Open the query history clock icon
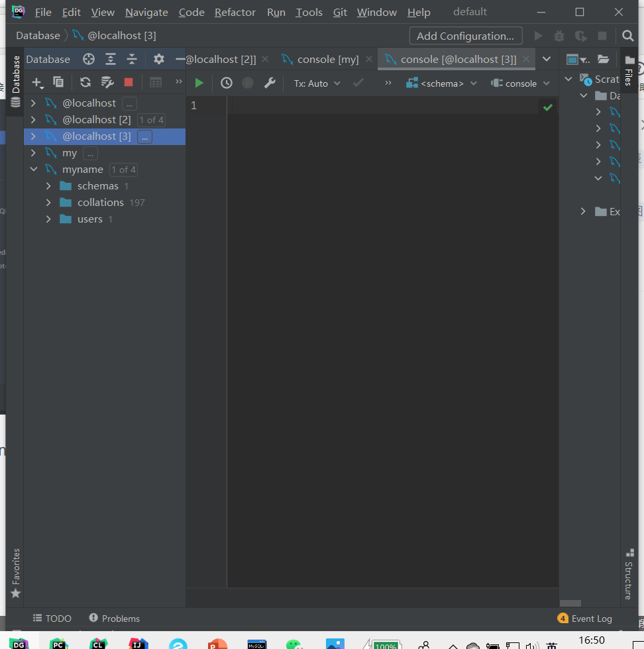 226,83
